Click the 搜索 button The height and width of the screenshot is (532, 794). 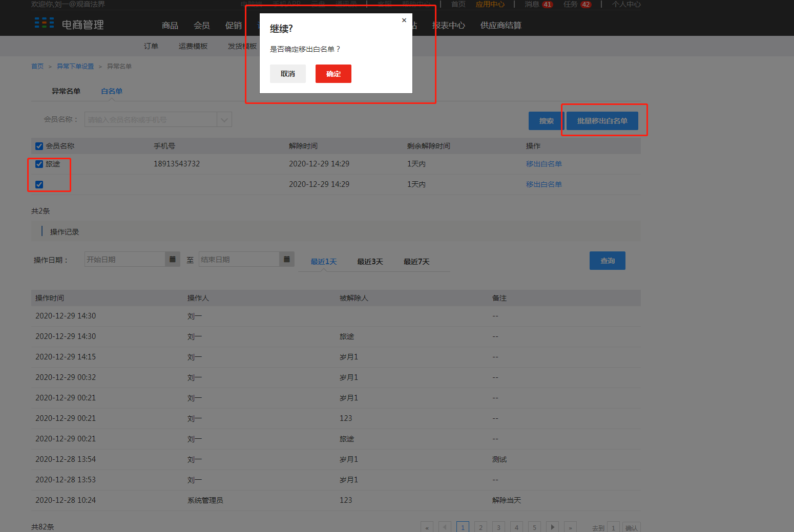(x=546, y=121)
